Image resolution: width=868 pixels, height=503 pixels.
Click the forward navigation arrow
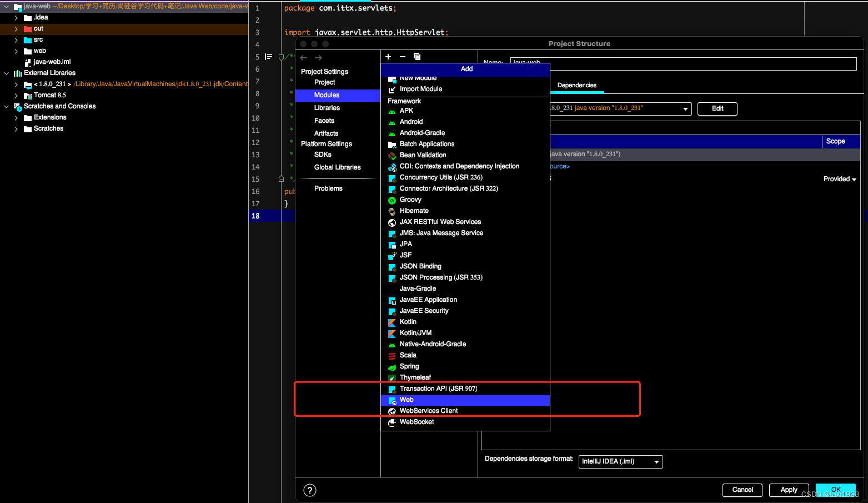318,57
